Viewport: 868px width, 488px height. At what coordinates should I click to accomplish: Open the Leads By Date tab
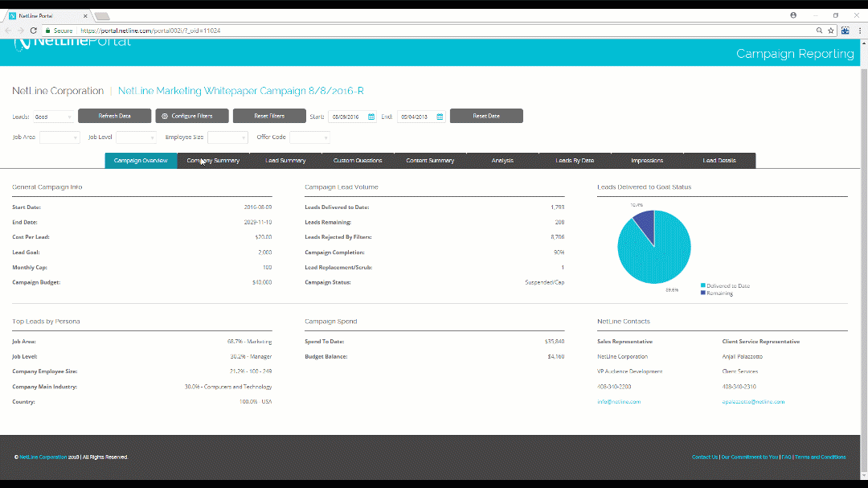[x=575, y=161]
